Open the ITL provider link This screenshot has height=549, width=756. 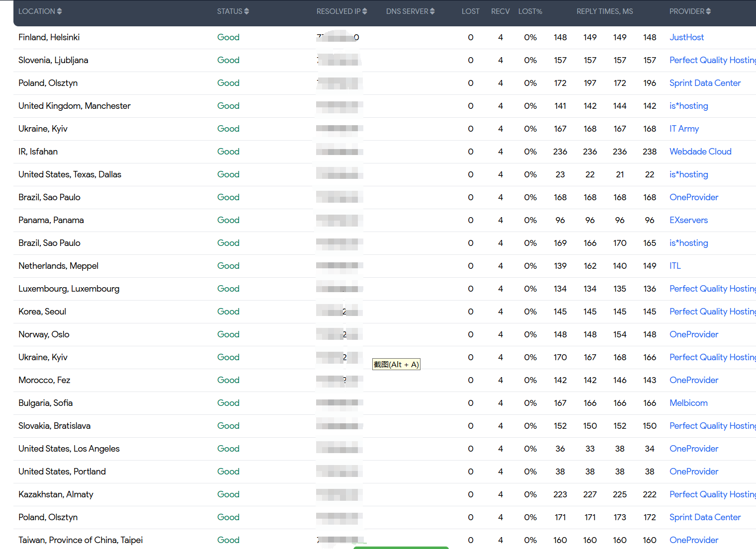point(675,266)
